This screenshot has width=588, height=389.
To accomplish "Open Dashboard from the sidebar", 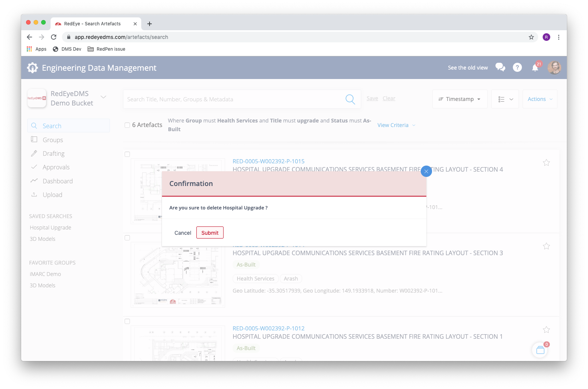I will (x=57, y=181).
